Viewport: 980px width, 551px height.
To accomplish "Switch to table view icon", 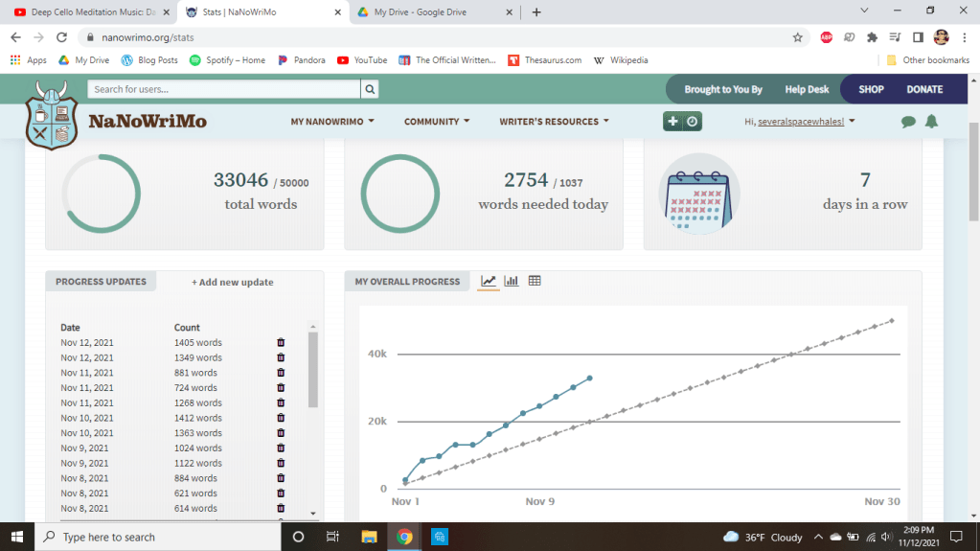I will (x=535, y=281).
